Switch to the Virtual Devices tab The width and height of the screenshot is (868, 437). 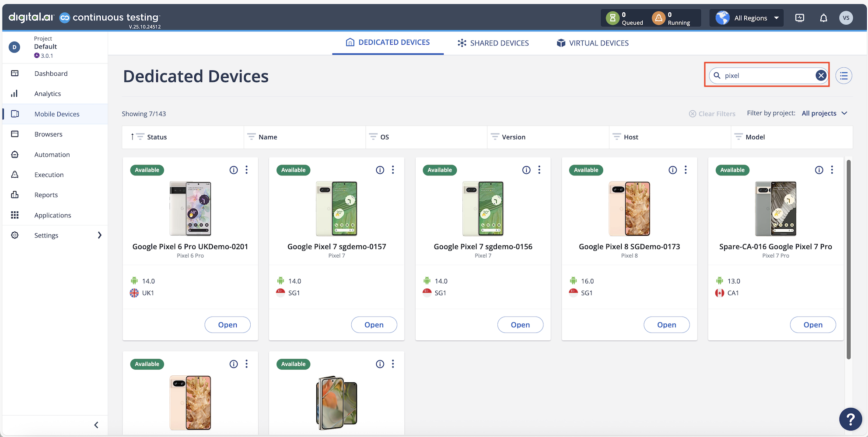(592, 43)
